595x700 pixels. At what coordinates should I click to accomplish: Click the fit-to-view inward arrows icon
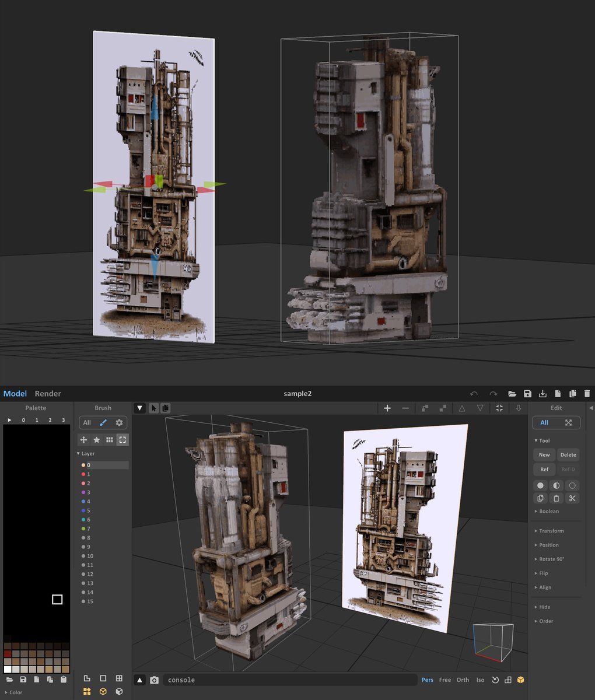(x=499, y=408)
